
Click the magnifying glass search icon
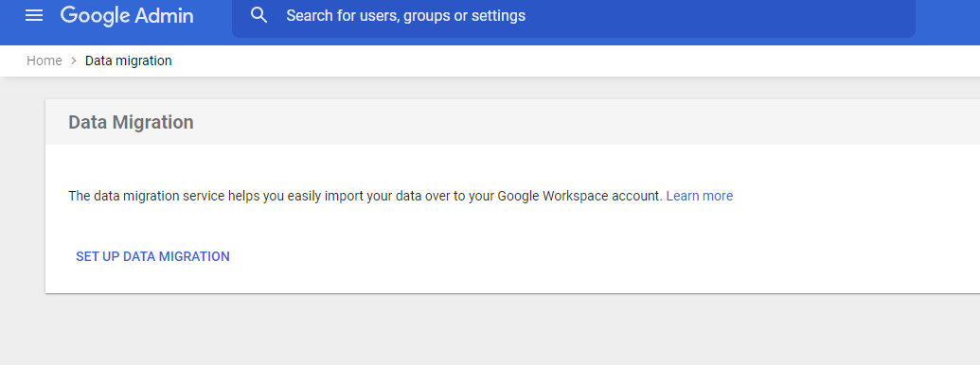coord(258,15)
